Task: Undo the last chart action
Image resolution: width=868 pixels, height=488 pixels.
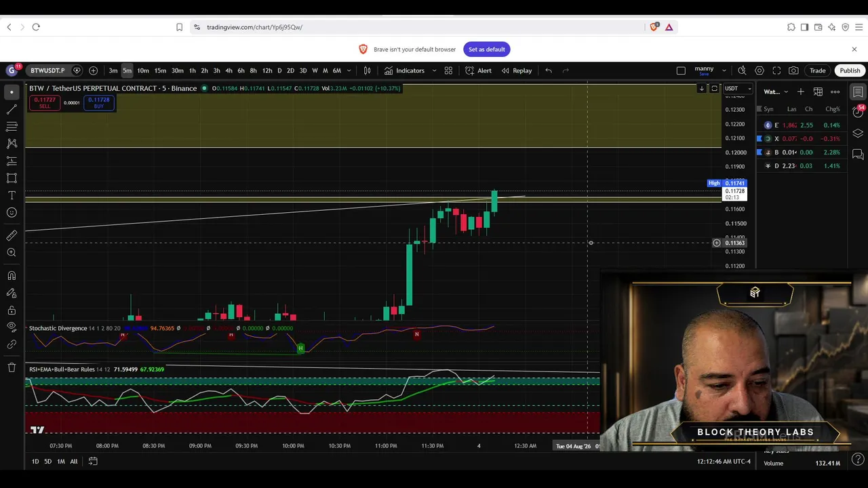Action: tap(549, 70)
